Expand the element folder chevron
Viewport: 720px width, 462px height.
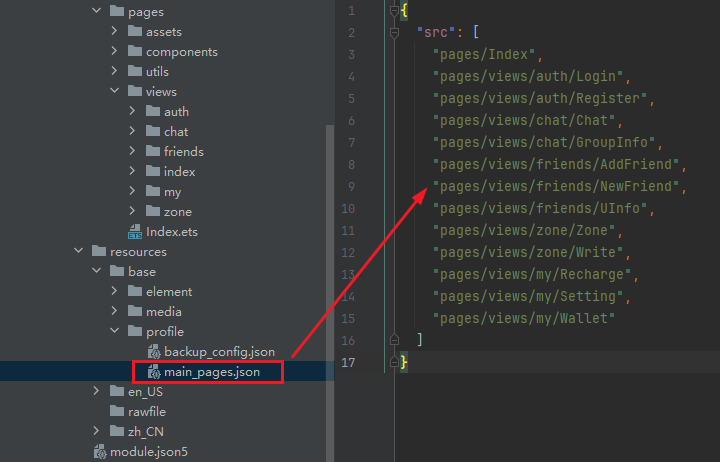114,291
